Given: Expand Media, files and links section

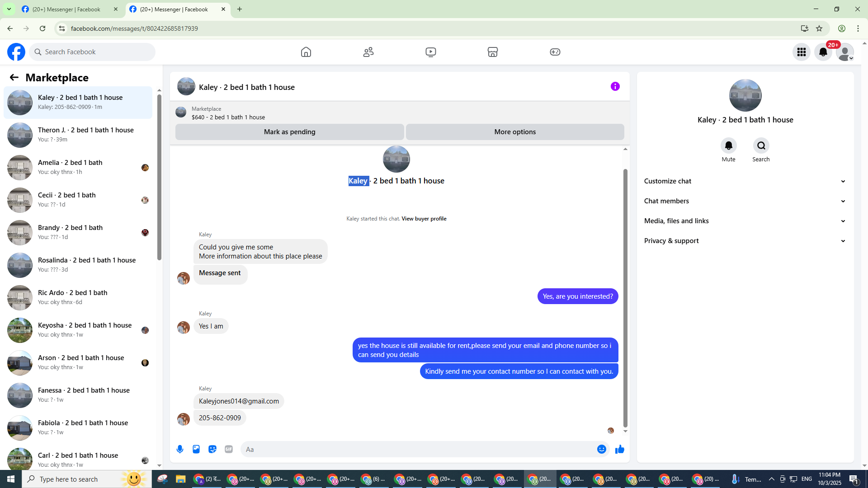Looking at the screenshot, I should (x=745, y=221).
